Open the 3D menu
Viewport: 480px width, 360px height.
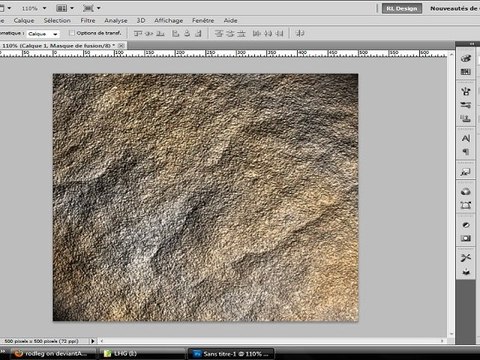point(141,20)
